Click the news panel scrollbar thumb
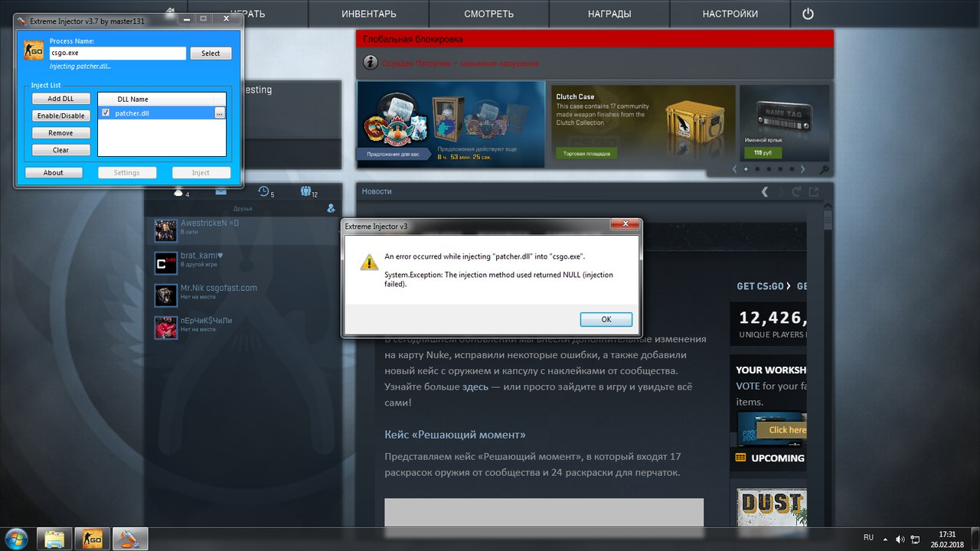The height and width of the screenshot is (551, 980). [828, 220]
